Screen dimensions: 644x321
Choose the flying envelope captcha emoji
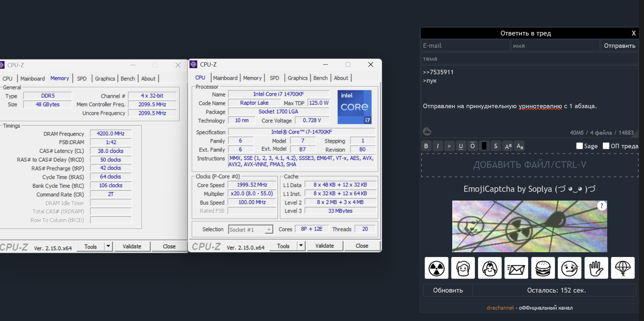[x=516, y=268]
